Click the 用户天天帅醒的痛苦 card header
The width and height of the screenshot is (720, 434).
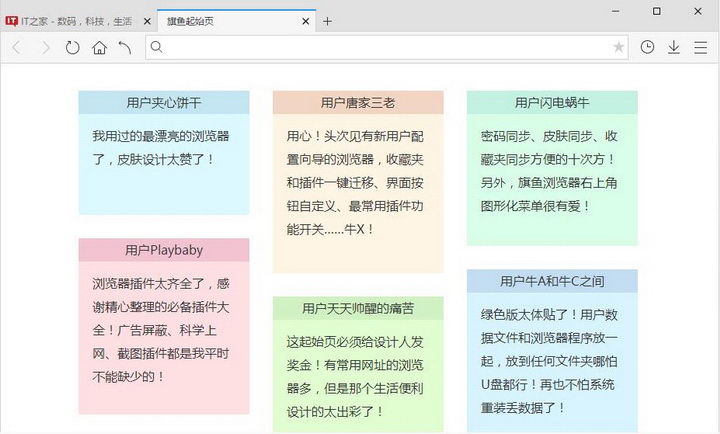[x=358, y=308]
